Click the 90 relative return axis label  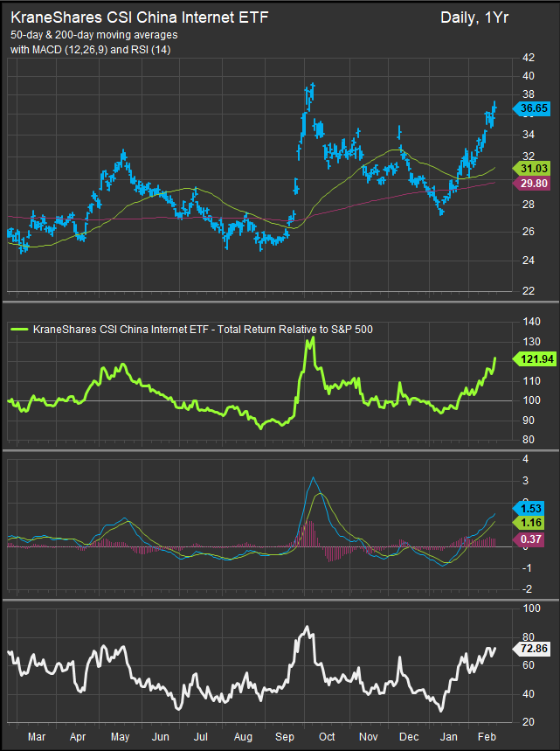click(529, 421)
